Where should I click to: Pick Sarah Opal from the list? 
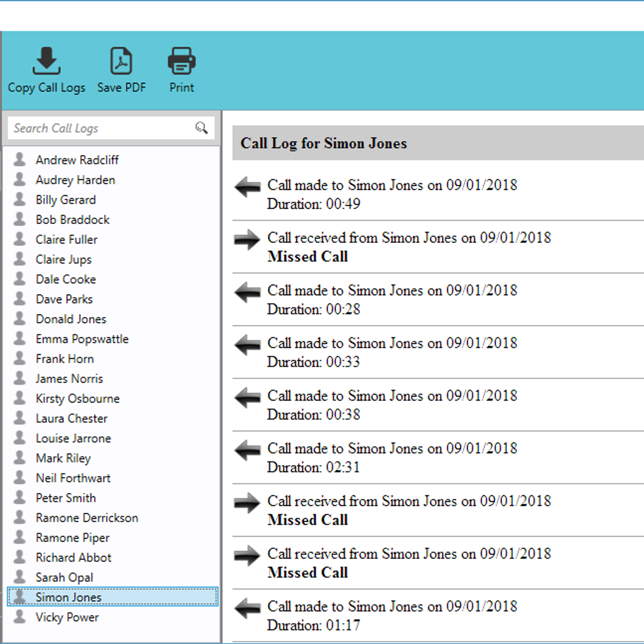[64, 578]
